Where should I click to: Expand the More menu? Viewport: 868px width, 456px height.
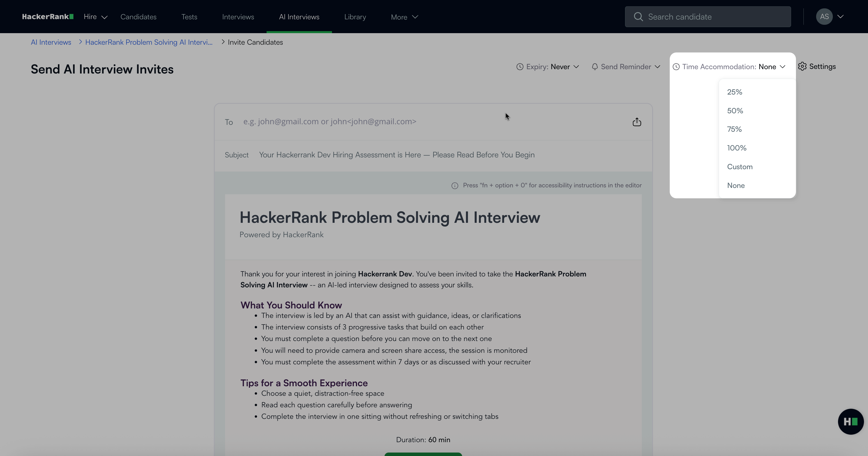tap(404, 17)
